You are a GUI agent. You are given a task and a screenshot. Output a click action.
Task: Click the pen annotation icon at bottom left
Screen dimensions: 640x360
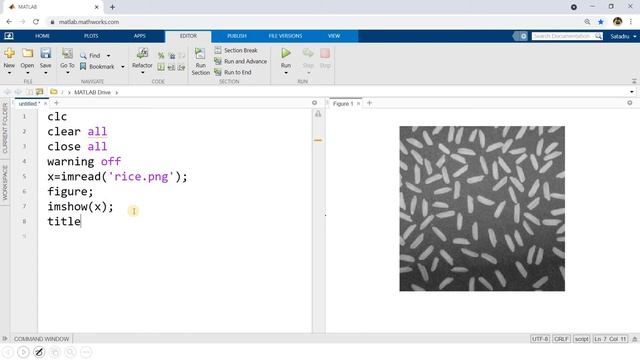coord(39,352)
